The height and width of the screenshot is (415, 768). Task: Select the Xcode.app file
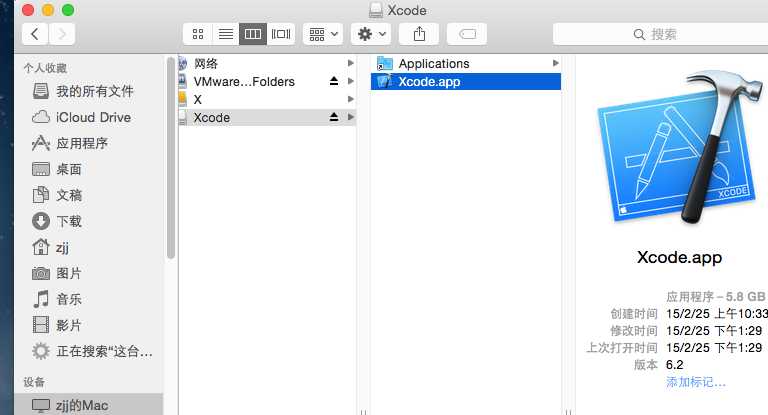point(466,81)
